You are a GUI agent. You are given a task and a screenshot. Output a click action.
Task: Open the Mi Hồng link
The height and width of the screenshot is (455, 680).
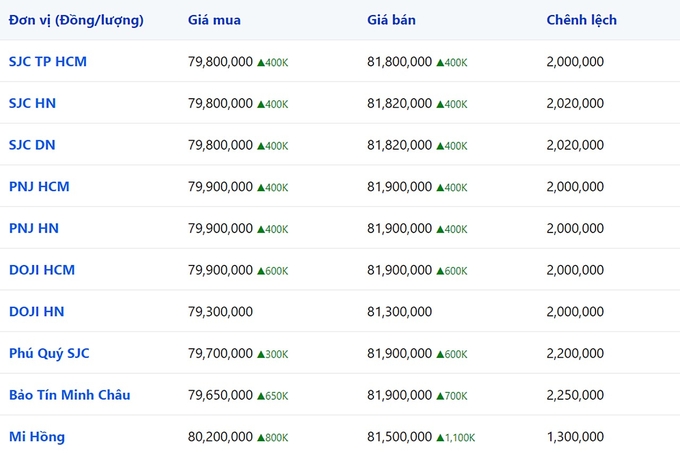click(37, 437)
